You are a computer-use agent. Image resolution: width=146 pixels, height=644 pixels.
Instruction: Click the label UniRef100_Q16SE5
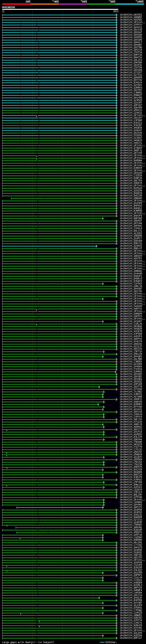(x=131, y=203)
